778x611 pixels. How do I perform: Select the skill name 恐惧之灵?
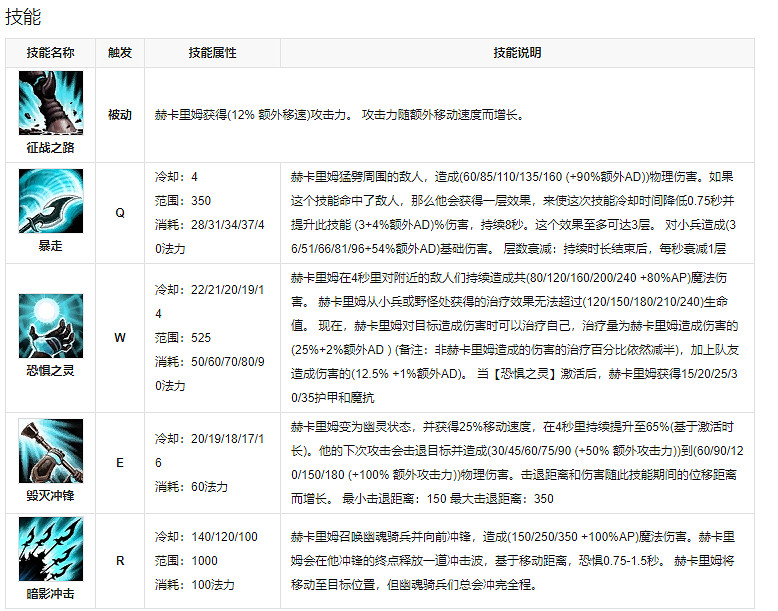click(x=51, y=371)
